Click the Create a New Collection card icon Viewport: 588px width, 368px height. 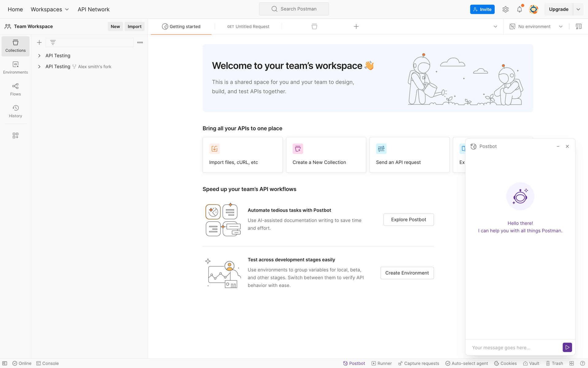pos(298,149)
